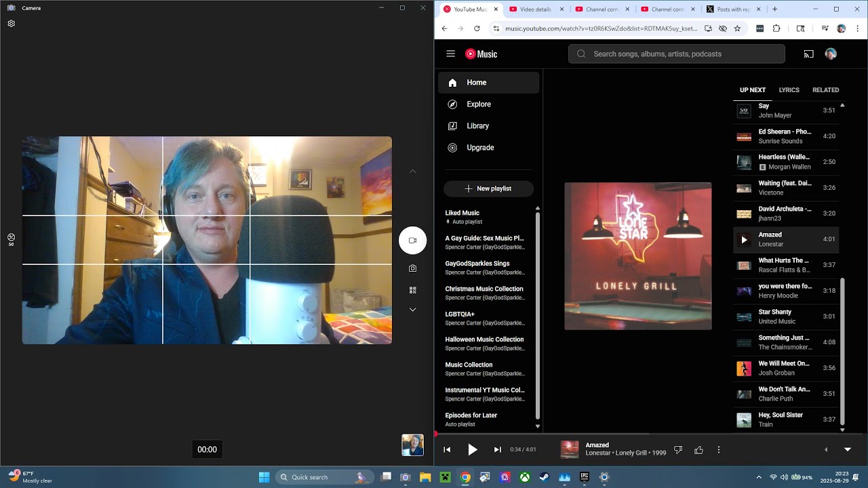The image size is (868, 488).
Task: Switch to the UP NEXT tab
Action: tap(753, 90)
